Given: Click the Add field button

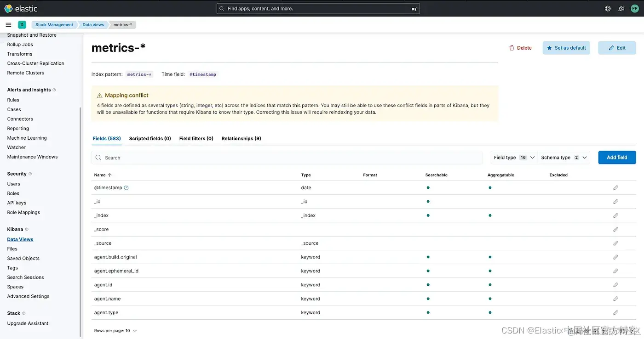Looking at the screenshot, I should [x=616, y=158].
